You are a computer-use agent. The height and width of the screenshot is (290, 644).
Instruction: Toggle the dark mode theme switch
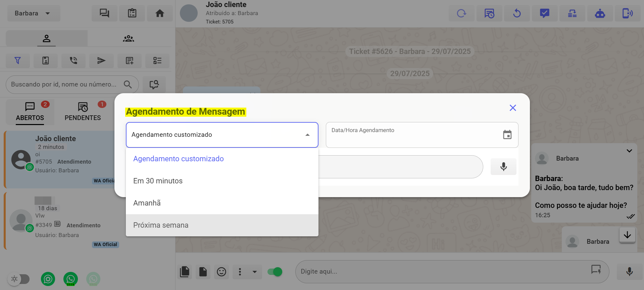coord(19,279)
